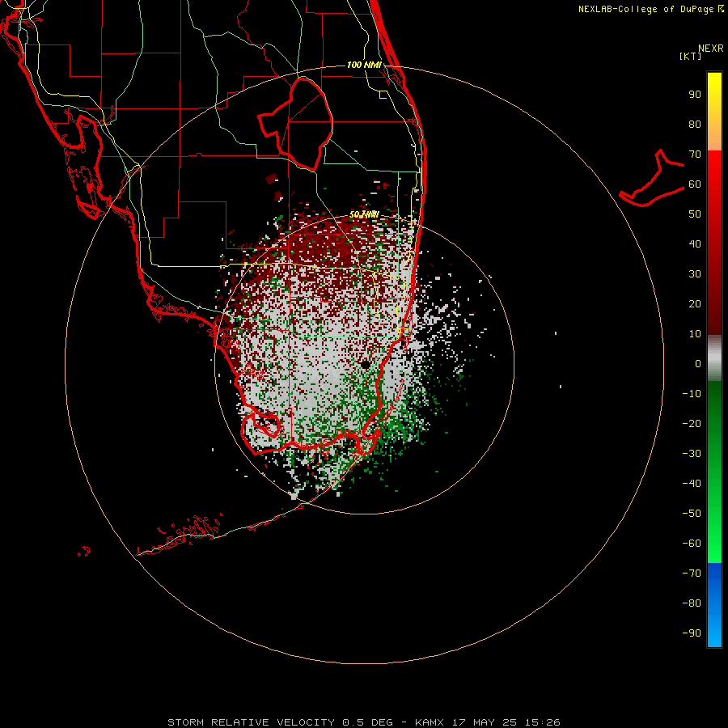Click the -50 value on velocity scale

pyautogui.click(x=692, y=513)
